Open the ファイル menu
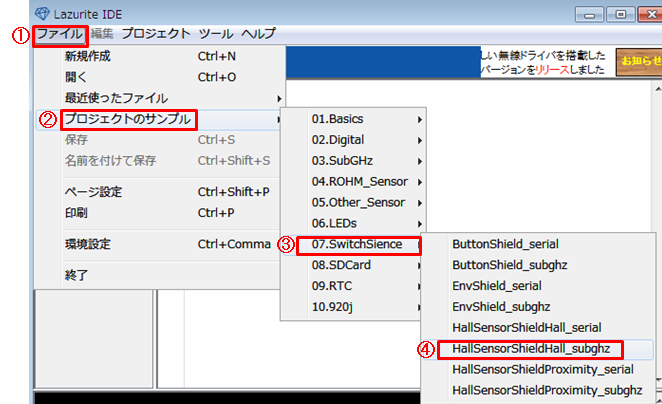 click(60, 34)
